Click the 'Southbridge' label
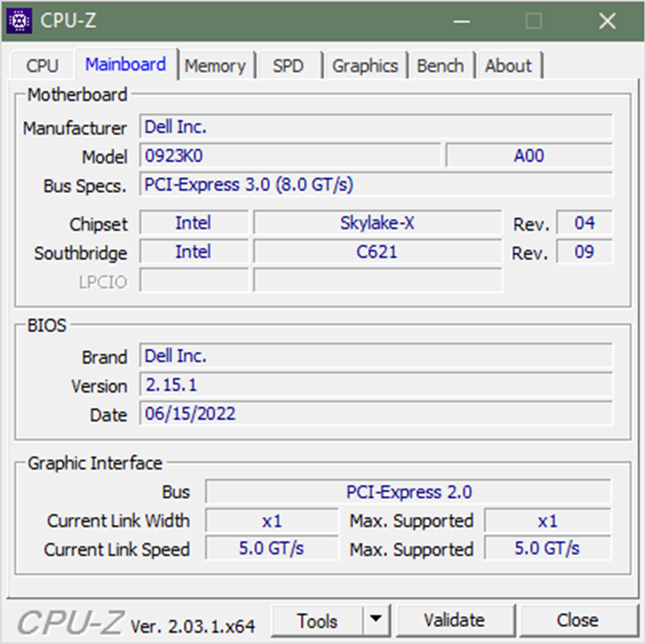Viewport: 646px width, 644px height. pos(81,253)
